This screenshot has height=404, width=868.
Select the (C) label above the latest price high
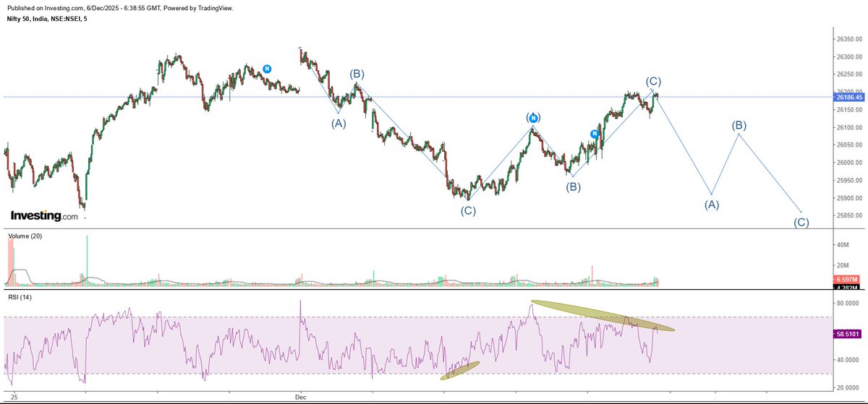653,82
